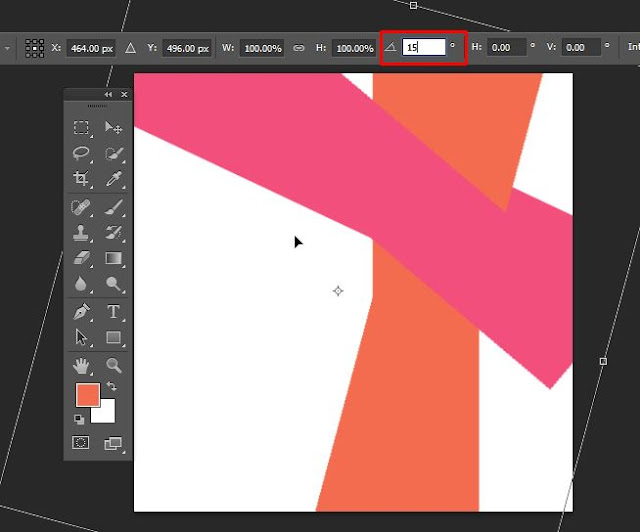This screenshot has width=640, height=532.
Task: Select the Spot Healing Brush tool
Action: (x=81, y=207)
